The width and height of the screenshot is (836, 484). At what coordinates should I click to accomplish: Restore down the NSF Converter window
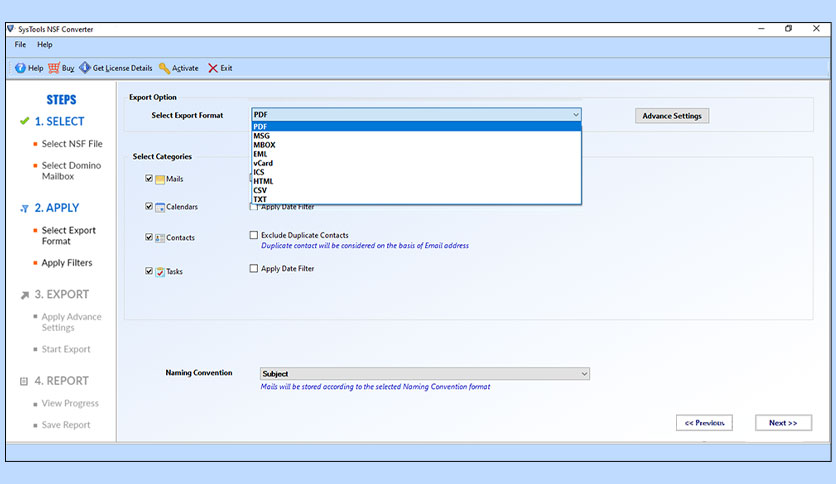coord(789,29)
